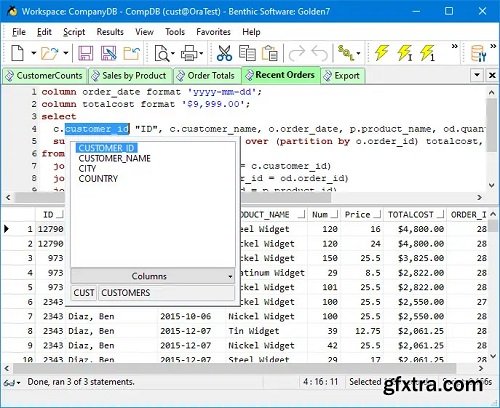Switch to the Order Totals tab
500x408 pixels.
coord(206,76)
